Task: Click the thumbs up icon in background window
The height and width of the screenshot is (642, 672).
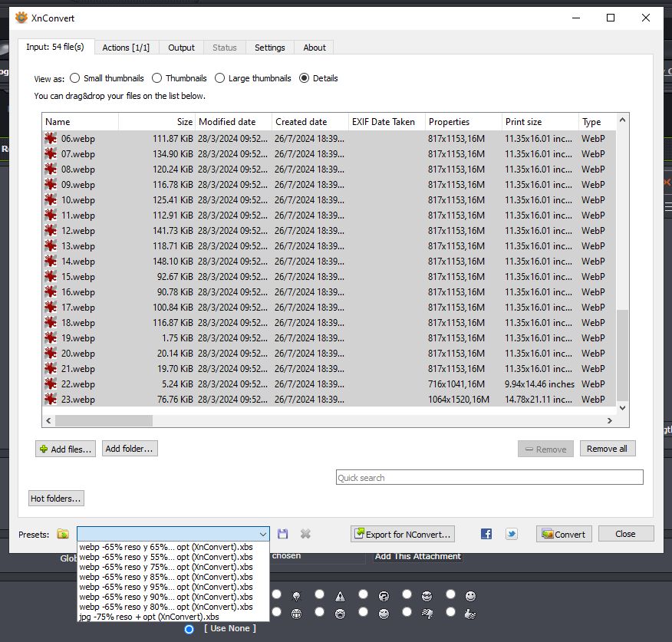Action: [470, 614]
